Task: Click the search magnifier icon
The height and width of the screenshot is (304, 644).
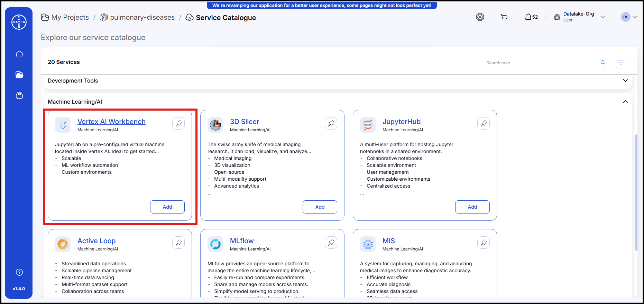Action: click(603, 63)
